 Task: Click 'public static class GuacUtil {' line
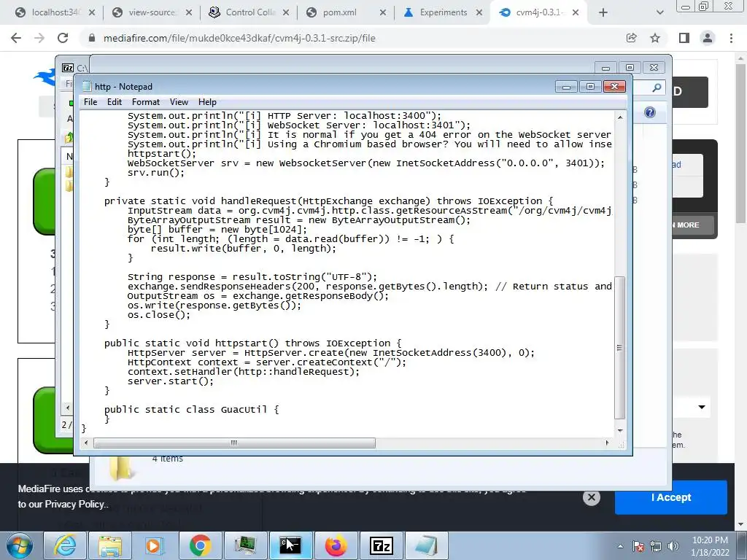(192, 410)
